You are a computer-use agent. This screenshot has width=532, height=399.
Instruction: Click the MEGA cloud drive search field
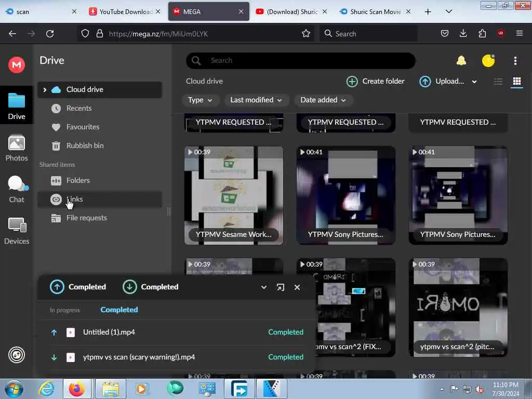tap(301, 61)
